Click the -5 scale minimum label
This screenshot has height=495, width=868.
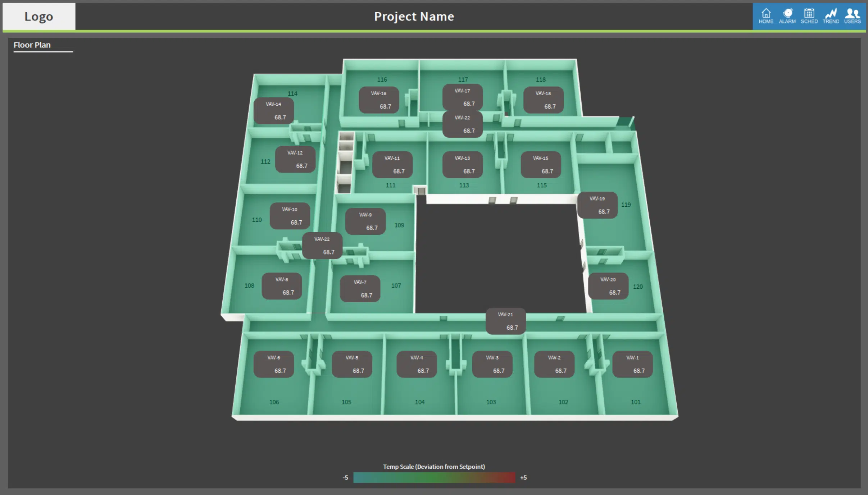point(345,477)
